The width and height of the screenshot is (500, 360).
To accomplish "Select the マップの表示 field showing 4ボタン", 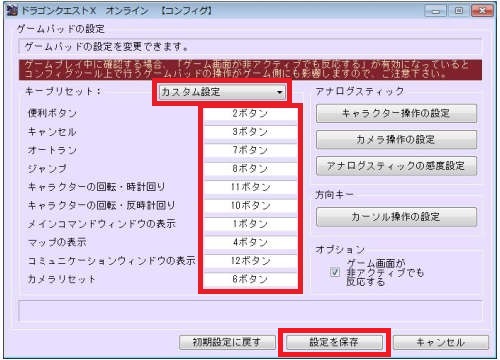I will (x=250, y=242).
